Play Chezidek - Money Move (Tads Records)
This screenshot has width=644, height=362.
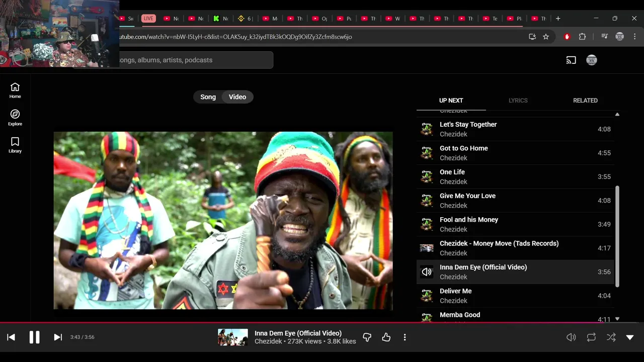515,248
